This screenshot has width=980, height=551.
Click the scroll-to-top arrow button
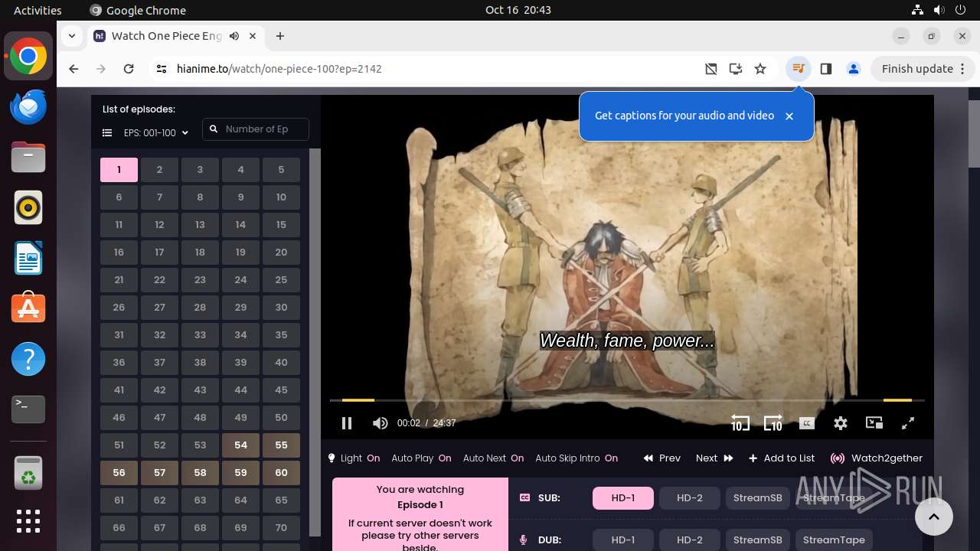tap(933, 517)
